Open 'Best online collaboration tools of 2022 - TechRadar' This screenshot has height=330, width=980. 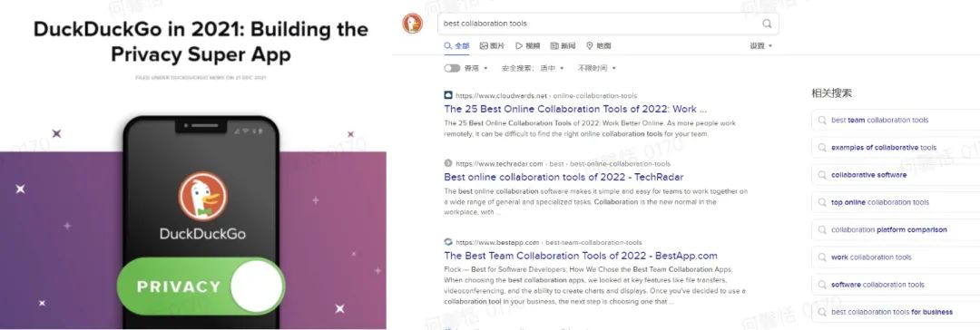click(x=563, y=177)
